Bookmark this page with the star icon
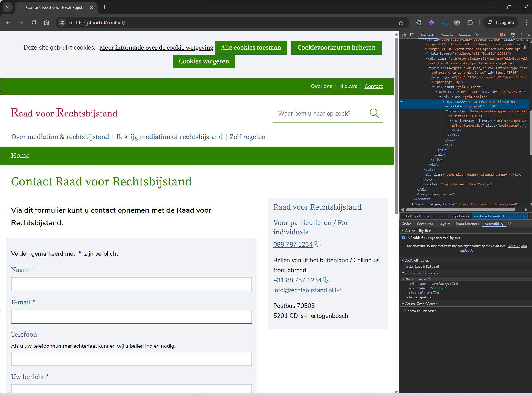The image size is (532, 395). tap(401, 22)
